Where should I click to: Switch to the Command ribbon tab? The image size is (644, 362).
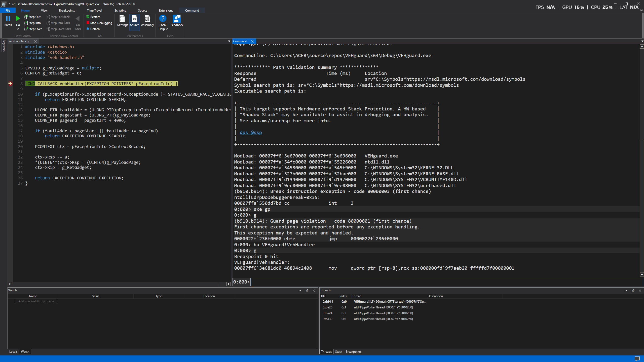(x=192, y=11)
